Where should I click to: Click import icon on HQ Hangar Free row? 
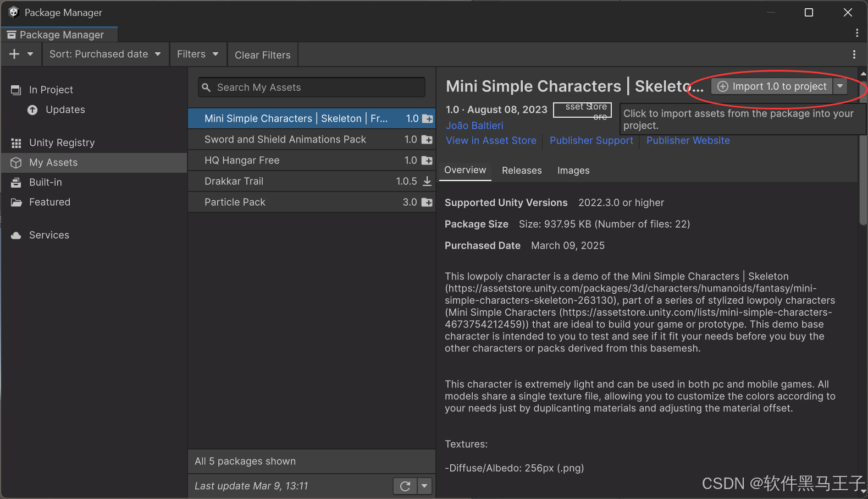pyautogui.click(x=427, y=161)
